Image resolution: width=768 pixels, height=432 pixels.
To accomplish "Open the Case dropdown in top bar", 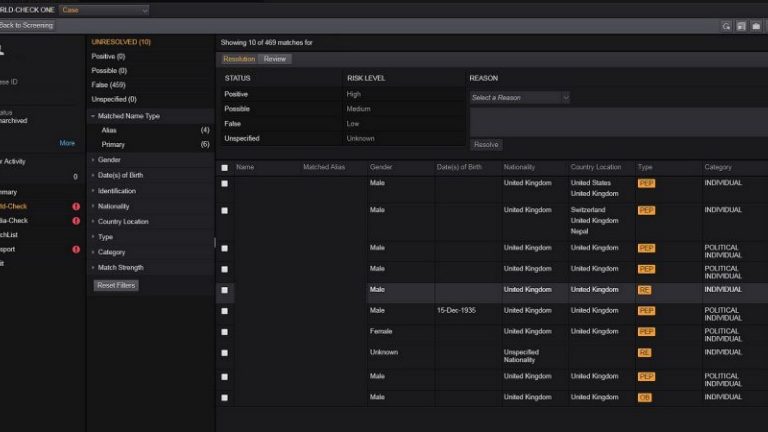I will coord(104,10).
